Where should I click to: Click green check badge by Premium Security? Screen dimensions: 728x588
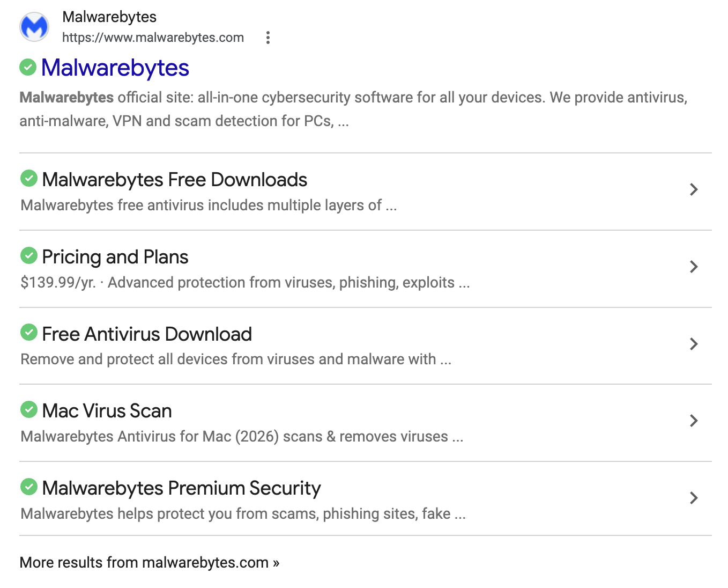pyautogui.click(x=29, y=487)
